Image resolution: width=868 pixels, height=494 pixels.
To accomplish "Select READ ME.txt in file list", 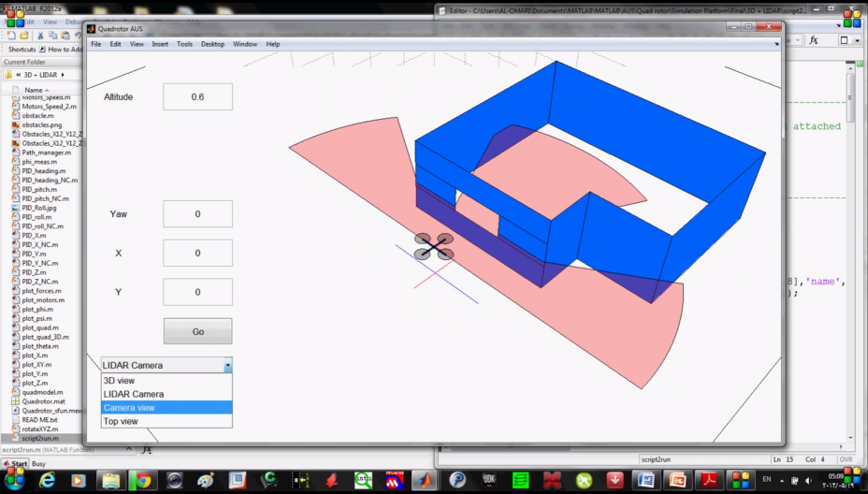I will pyautogui.click(x=41, y=420).
